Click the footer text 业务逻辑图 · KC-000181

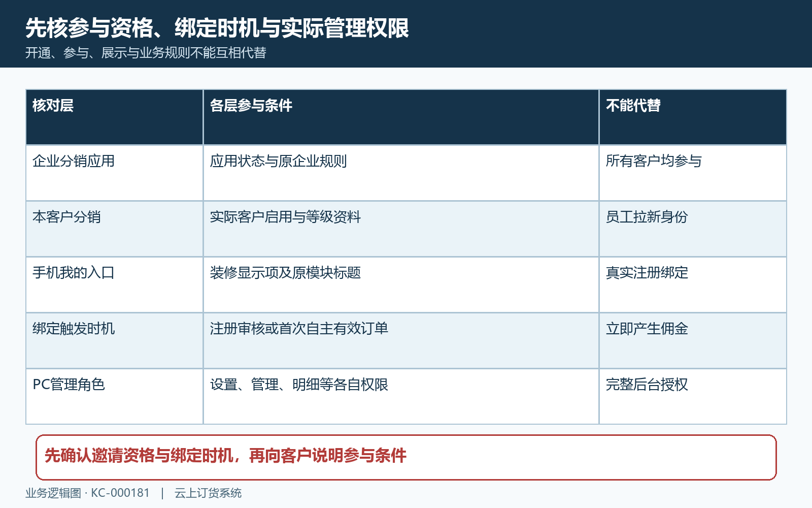pos(87,493)
